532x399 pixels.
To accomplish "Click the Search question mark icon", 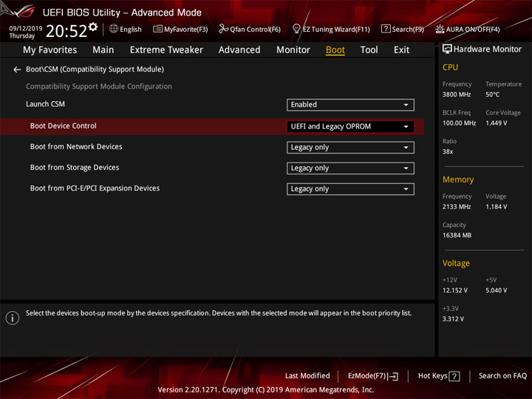I will 386,29.
